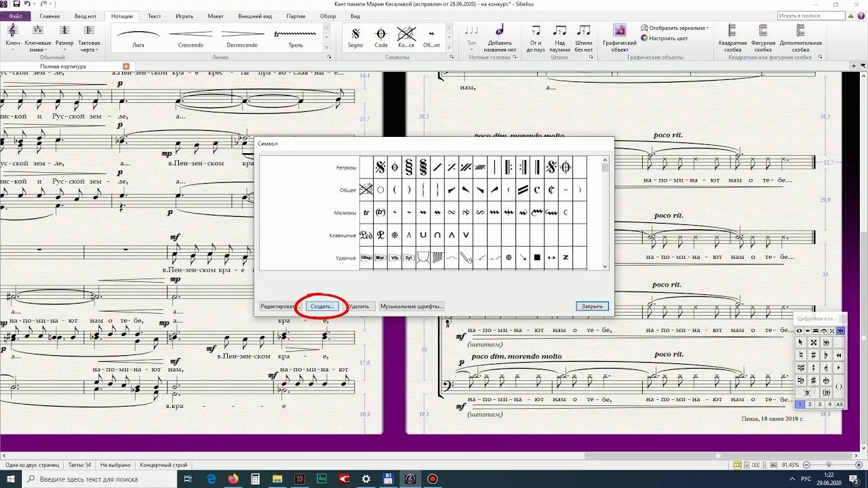Click the Удалить button in dialog
Image resolution: width=868 pixels, height=488 pixels.
pos(359,306)
